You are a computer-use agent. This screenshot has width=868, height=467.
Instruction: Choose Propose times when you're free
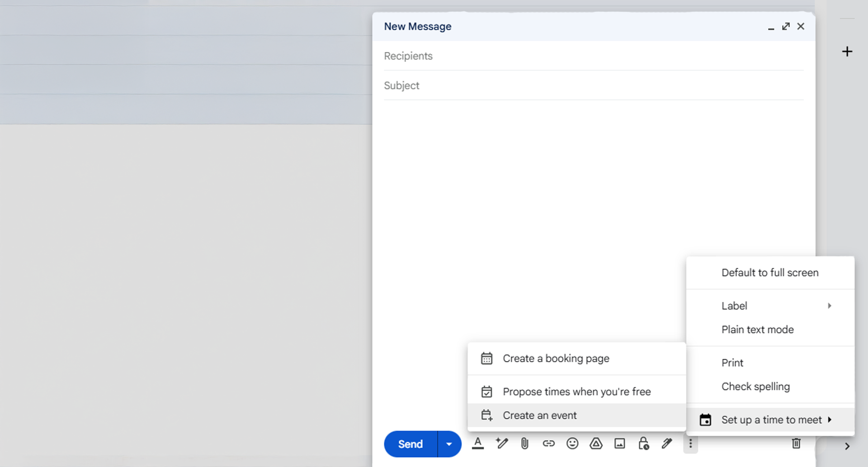pyautogui.click(x=576, y=392)
